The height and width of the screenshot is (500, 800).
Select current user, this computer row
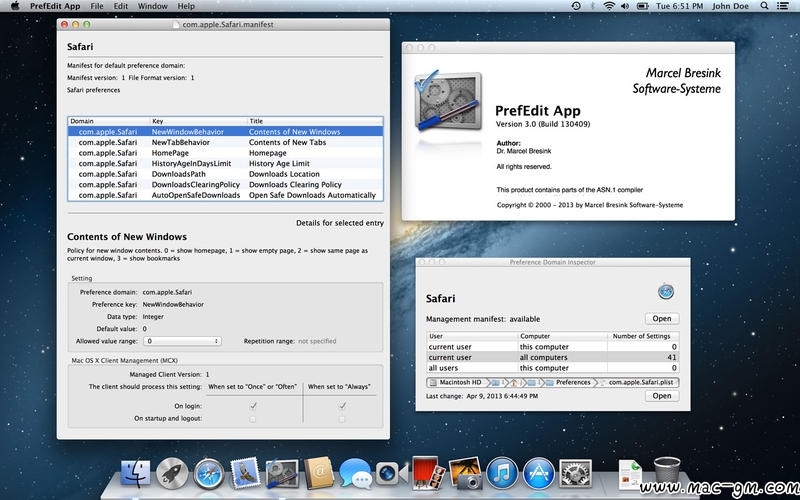coord(553,346)
